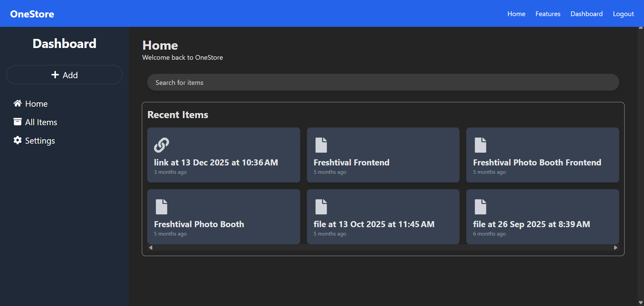Click the right arrow of the horizontal scrollbar
The width and height of the screenshot is (644, 306).
coord(615,247)
